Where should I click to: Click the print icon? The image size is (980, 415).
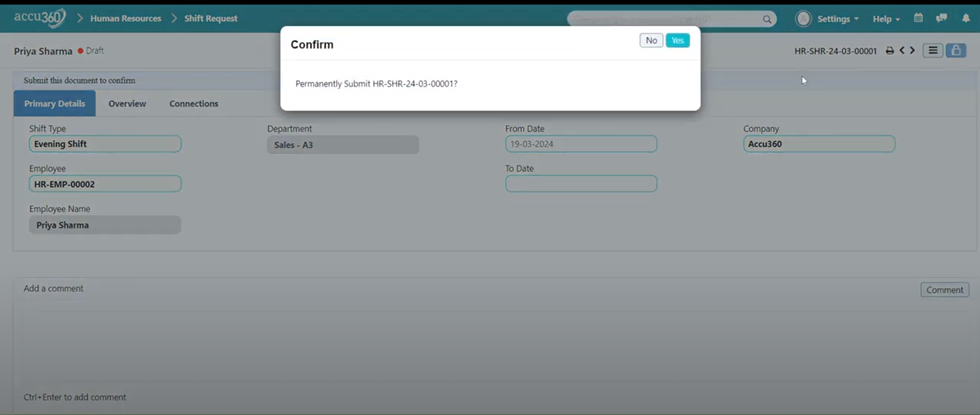pyautogui.click(x=890, y=51)
